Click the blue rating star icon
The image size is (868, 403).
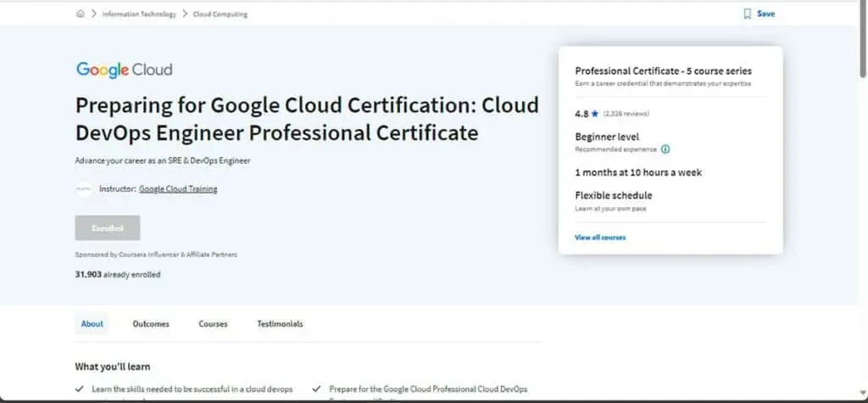point(595,114)
